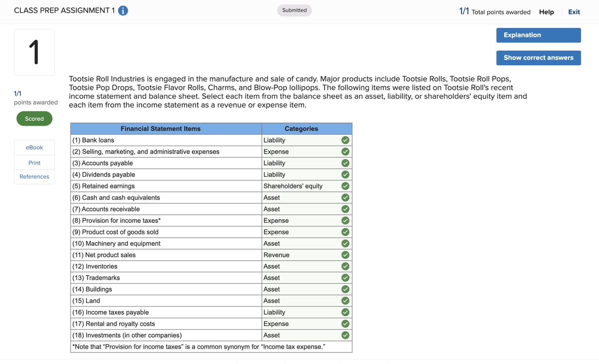The image size is (599, 364).
Task: Click the checkmark beside Trademarks row
Action: click(x=345, y=278)
